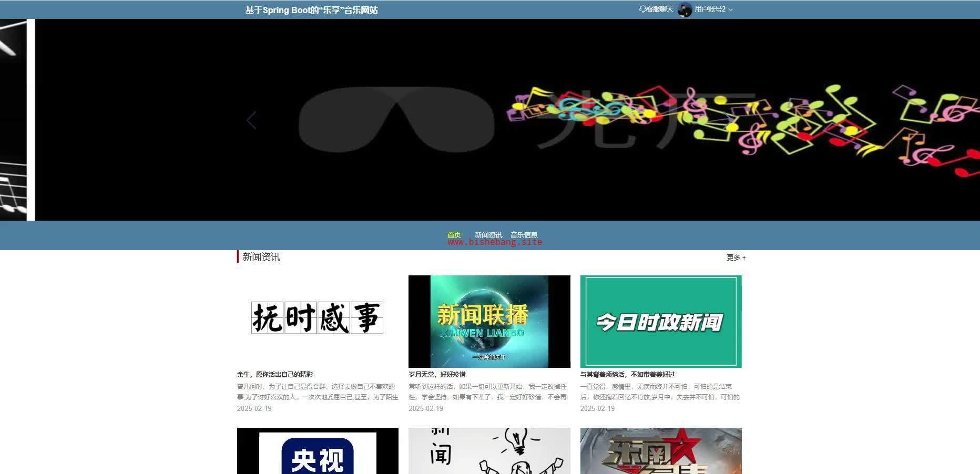Open the 抚时感事 news thumbnail
This screenshot has width=980, height=474.
[x=318, y=322]
